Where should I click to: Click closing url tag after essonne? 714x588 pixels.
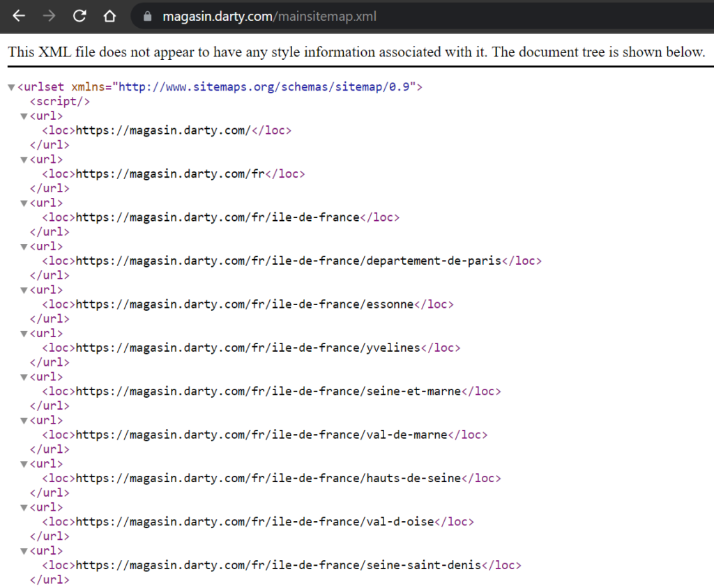[x=50, y=319]
